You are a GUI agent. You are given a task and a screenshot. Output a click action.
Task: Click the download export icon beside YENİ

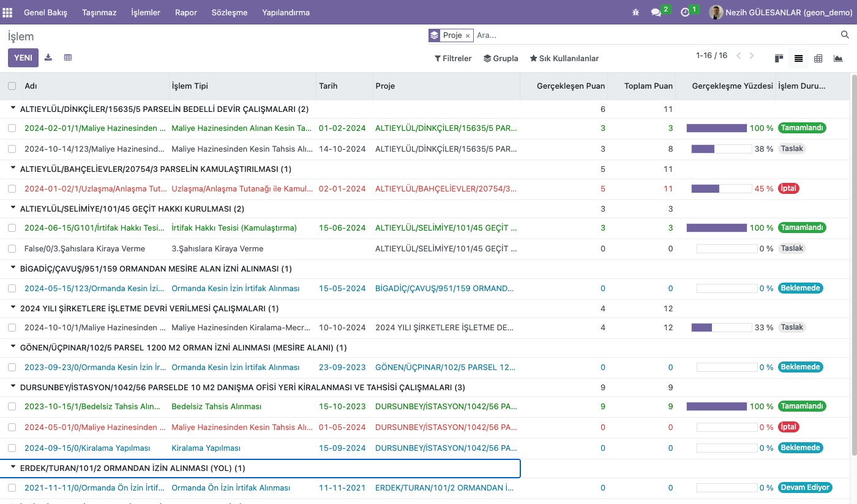pos(48,57)
